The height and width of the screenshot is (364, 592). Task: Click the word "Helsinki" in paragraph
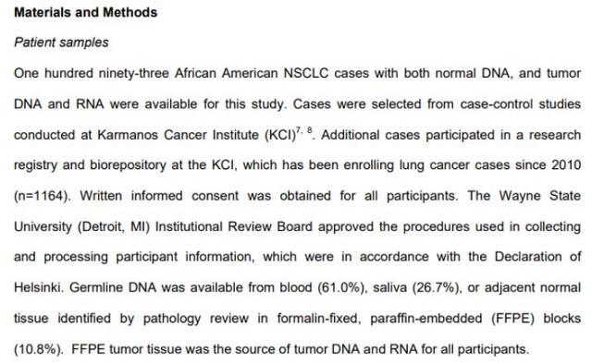(x=37, y=287)
